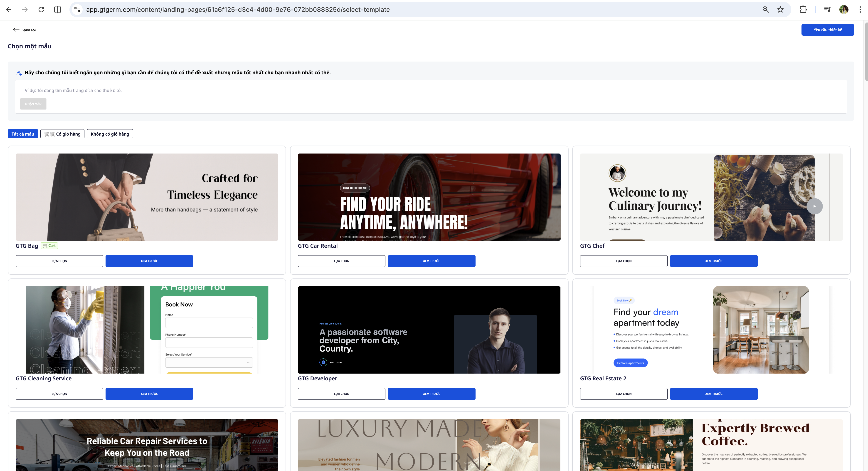Filter templates by "Không có giỏ hàng"
Image resolution: width=868 pixels, height=471 pixels.
(x=110, y=134)
